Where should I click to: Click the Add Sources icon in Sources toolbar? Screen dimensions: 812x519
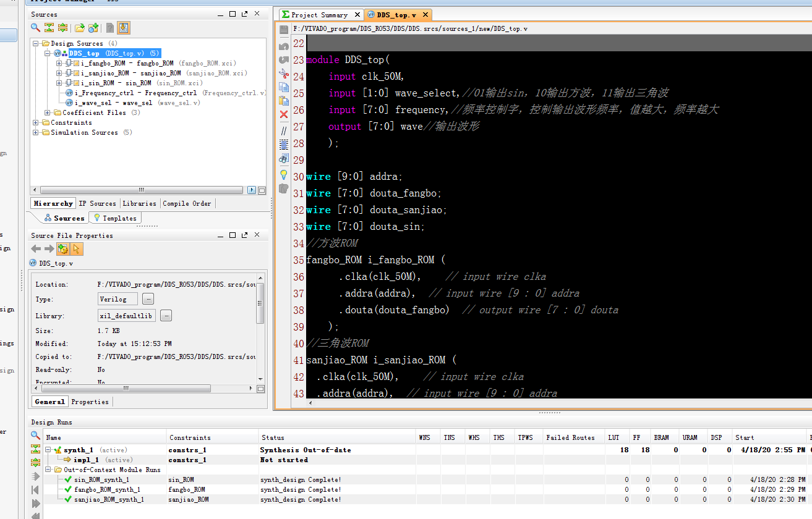93,27
